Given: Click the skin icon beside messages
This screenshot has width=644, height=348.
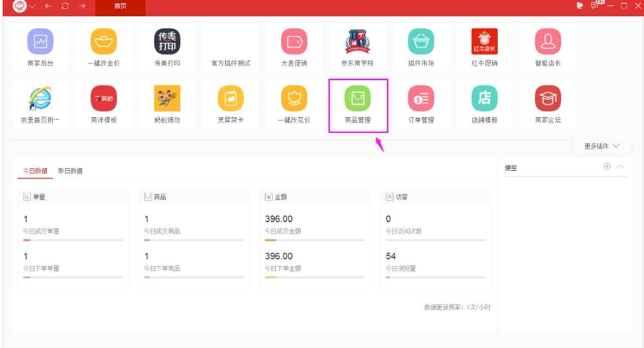Looking at the screenshot, I should click(x=579, y=5).
